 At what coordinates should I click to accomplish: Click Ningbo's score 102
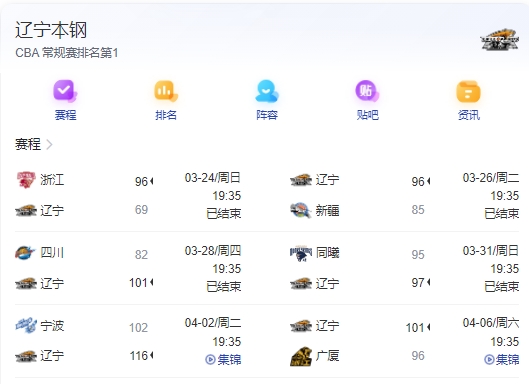coord(138,328)
